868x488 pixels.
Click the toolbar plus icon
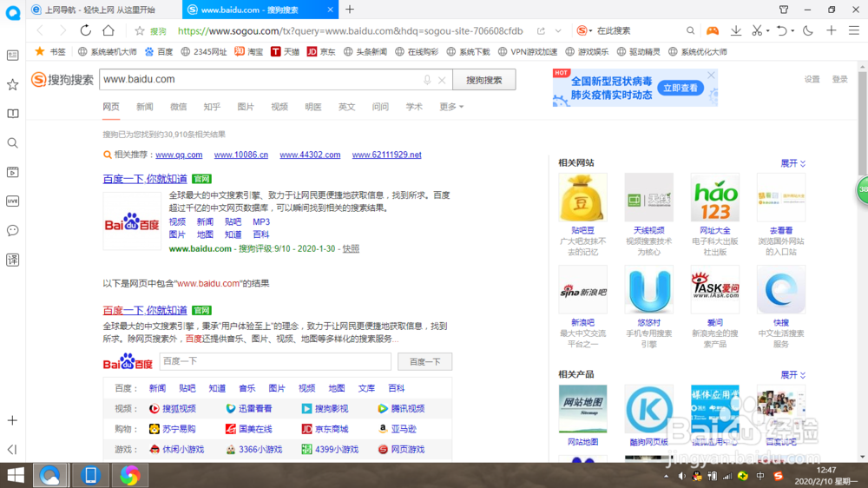pos(831,31)
